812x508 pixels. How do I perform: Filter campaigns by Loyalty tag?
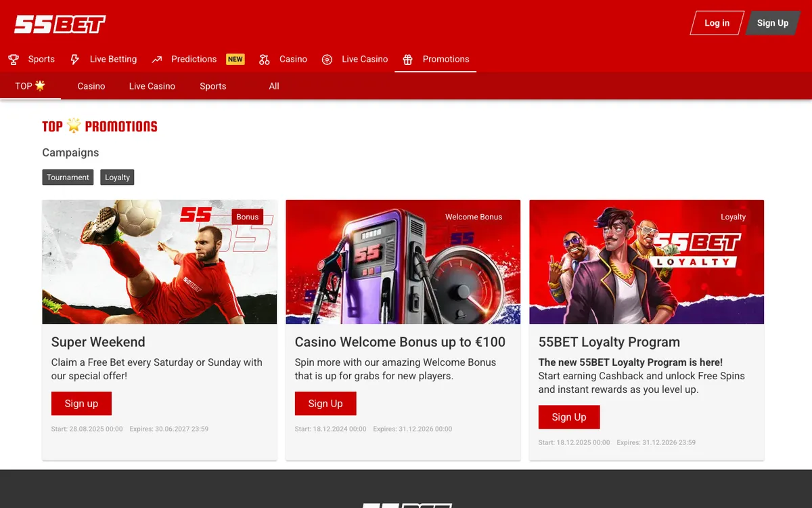point(117,177)
